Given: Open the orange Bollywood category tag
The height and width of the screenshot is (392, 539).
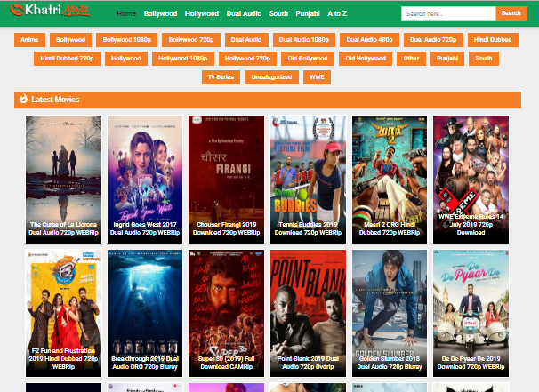Looking at the screenshot, I should (71, 40).
